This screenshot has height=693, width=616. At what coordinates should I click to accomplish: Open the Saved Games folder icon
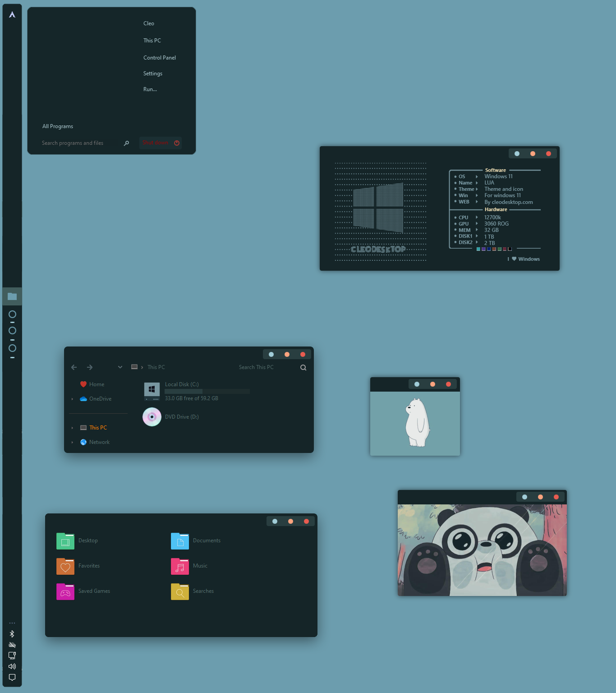tap(65, 591)
